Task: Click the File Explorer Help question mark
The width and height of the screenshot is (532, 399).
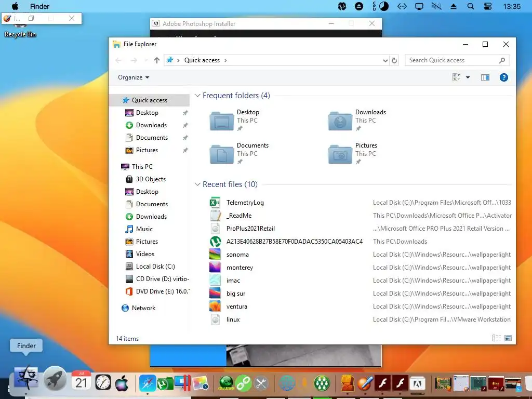Action: pyautogui.click(x=504, y=77)
